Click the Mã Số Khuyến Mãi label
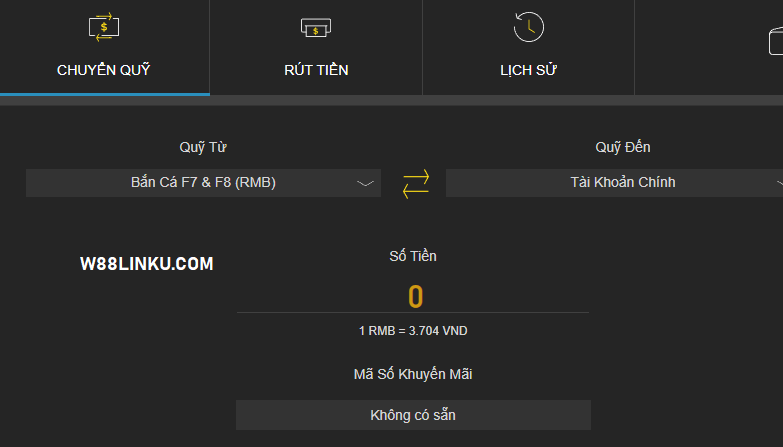The width and height of the screenshot is (783, 447). [413, 374]
